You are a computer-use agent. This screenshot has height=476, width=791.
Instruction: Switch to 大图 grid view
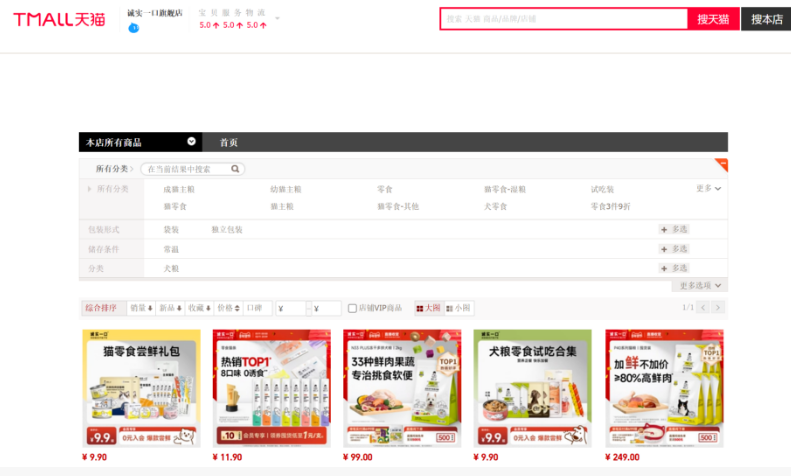[428, 308]
